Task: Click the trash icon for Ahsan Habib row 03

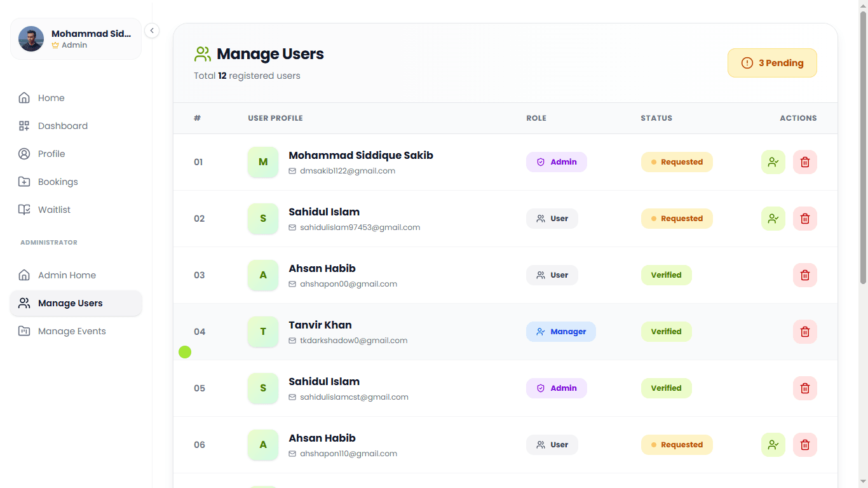Action: [804, 275]
